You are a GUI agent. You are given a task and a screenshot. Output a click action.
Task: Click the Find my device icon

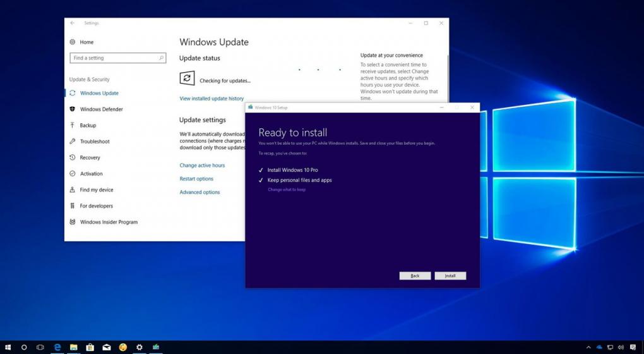(73, 190)
